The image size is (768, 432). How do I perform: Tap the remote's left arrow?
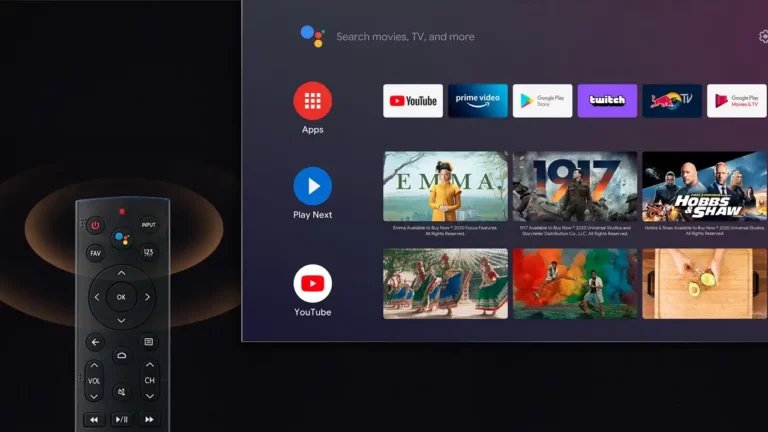(96, 297)
